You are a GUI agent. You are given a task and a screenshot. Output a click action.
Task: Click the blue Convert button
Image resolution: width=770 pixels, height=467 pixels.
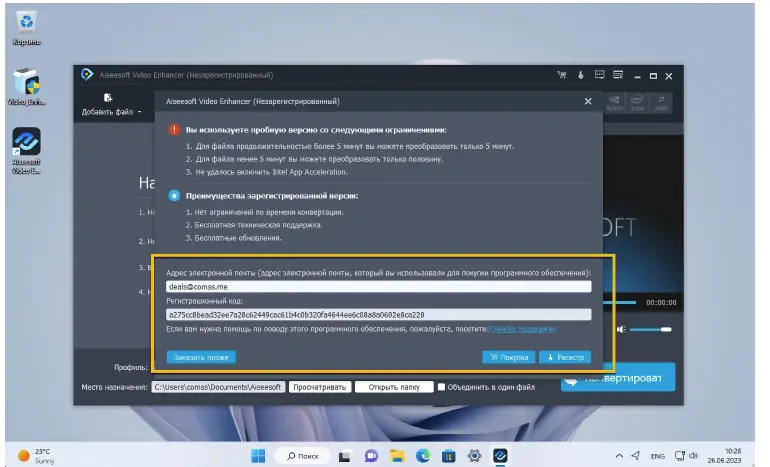[x=618, y=377]
